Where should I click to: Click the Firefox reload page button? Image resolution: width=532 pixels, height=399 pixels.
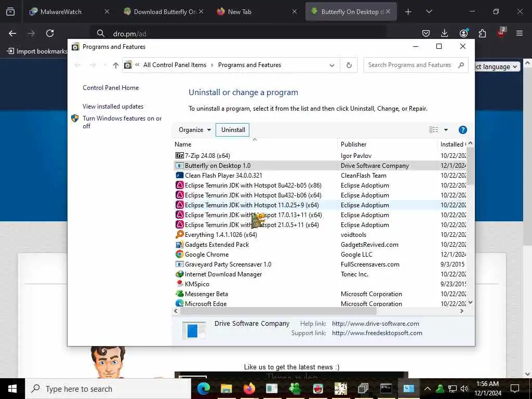(x=50, y=33)
